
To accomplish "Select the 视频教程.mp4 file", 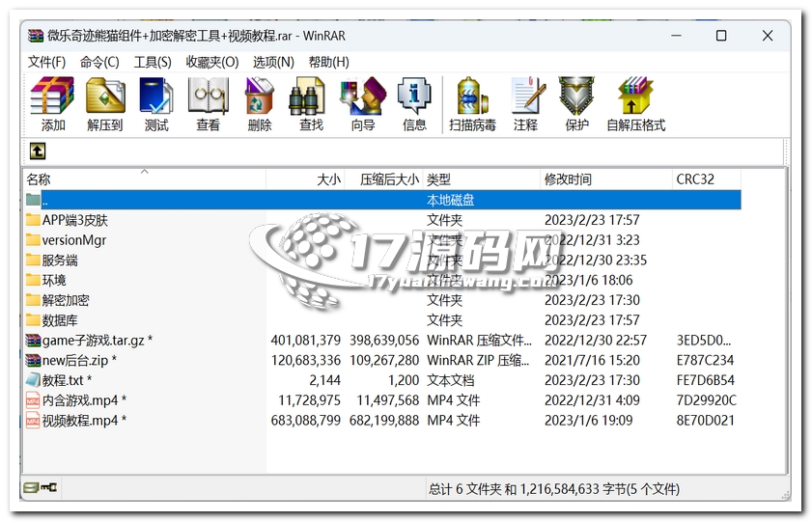I will (x=79, y=421).
